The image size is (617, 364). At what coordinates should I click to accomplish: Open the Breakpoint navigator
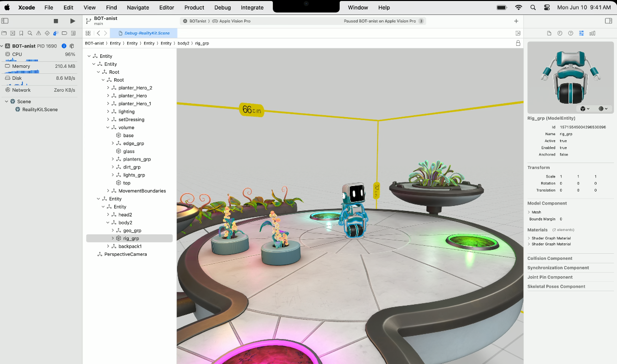tap(64, 33)
